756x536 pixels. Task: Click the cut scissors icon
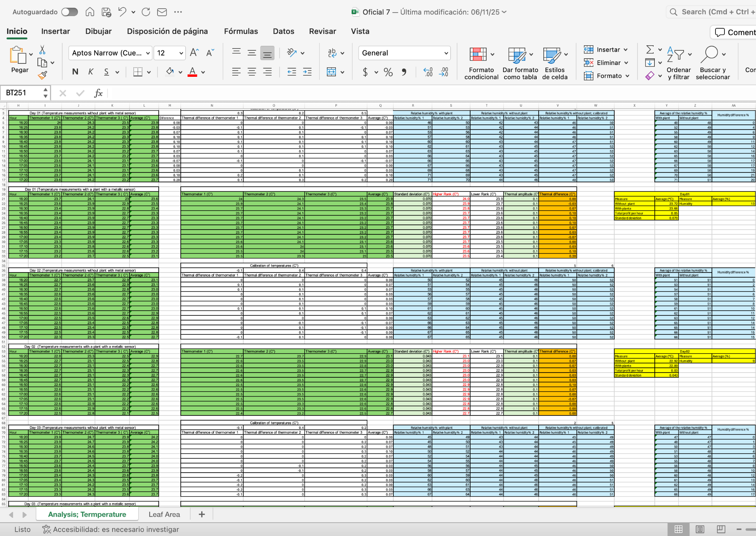click(x=42, y=50)
